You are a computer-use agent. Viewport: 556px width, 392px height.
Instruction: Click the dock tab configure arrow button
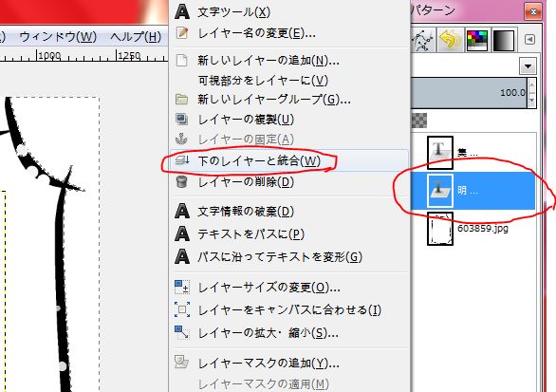pos(529,39)
